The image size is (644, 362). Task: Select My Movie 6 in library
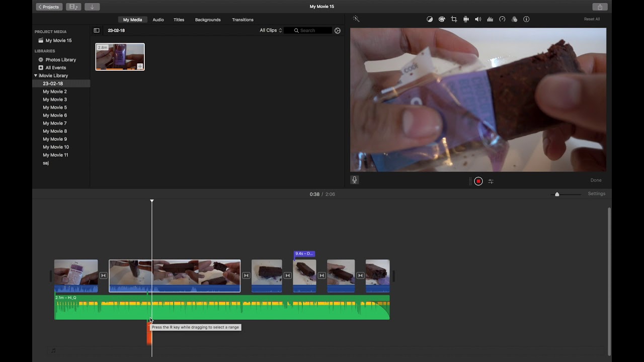tap(55, 116)
